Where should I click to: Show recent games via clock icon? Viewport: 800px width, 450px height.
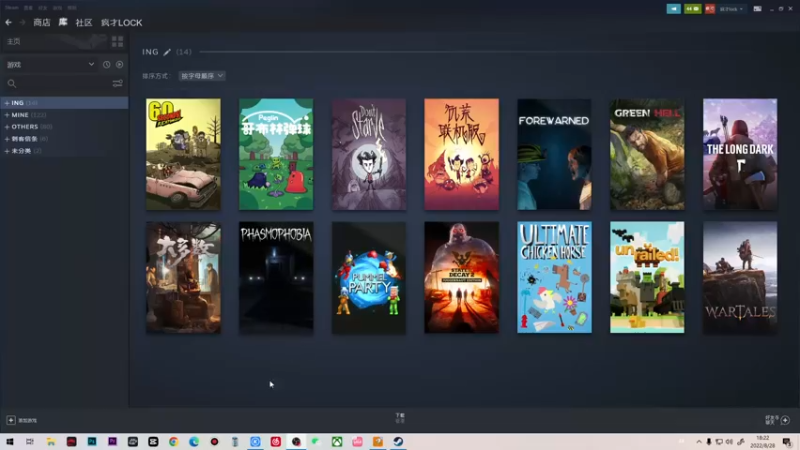click(x=106, y=65)
